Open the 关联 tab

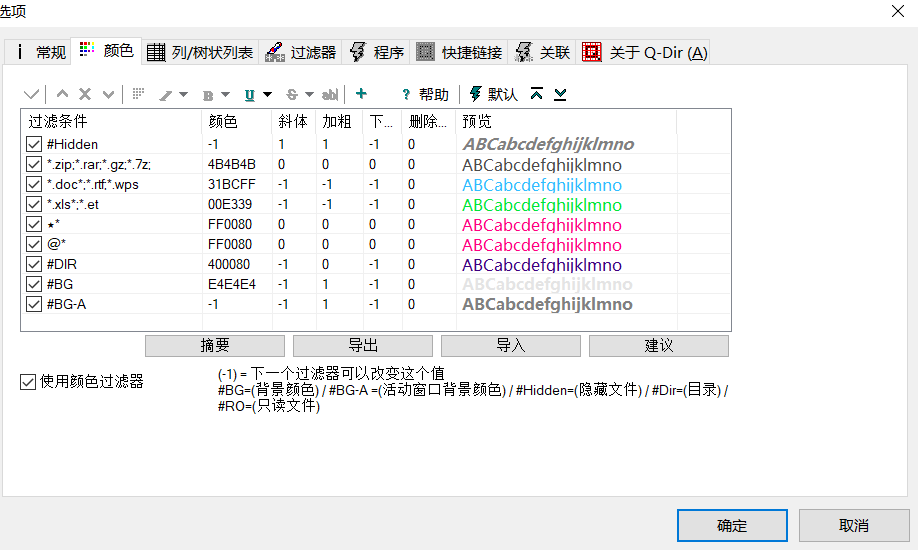point(542,52)
